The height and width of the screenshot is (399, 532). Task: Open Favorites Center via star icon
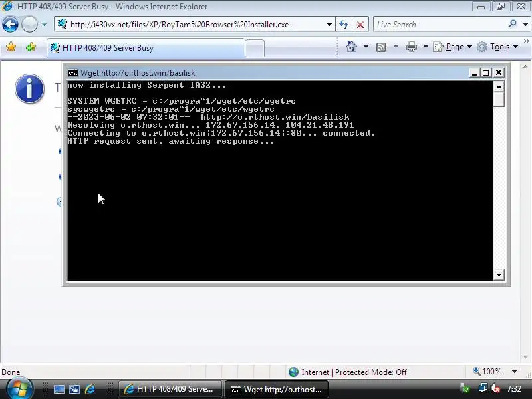click(11, 47)
